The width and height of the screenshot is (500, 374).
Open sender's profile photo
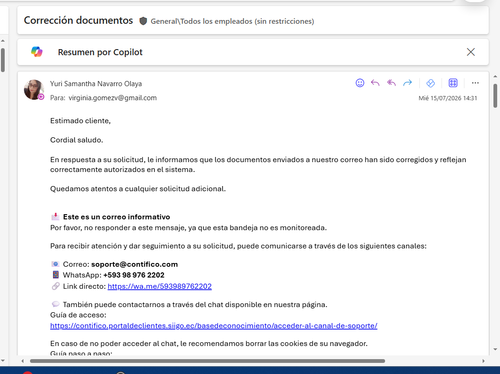pyautogui.click(x=34, y=89)
